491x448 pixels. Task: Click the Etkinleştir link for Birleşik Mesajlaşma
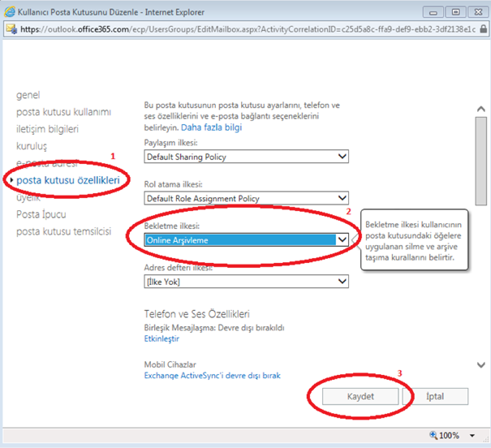(162, 338)
